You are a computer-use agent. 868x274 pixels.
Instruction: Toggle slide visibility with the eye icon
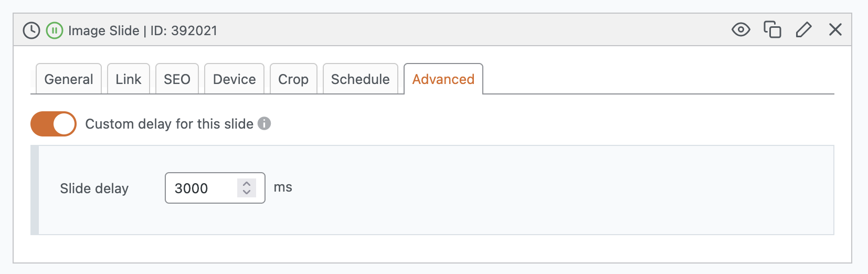pos(740,29)
